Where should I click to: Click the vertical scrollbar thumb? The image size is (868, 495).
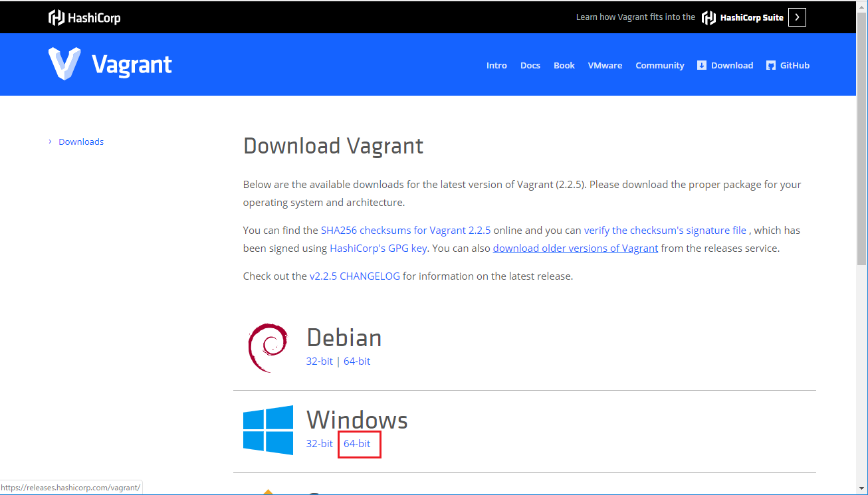[862, 138]
